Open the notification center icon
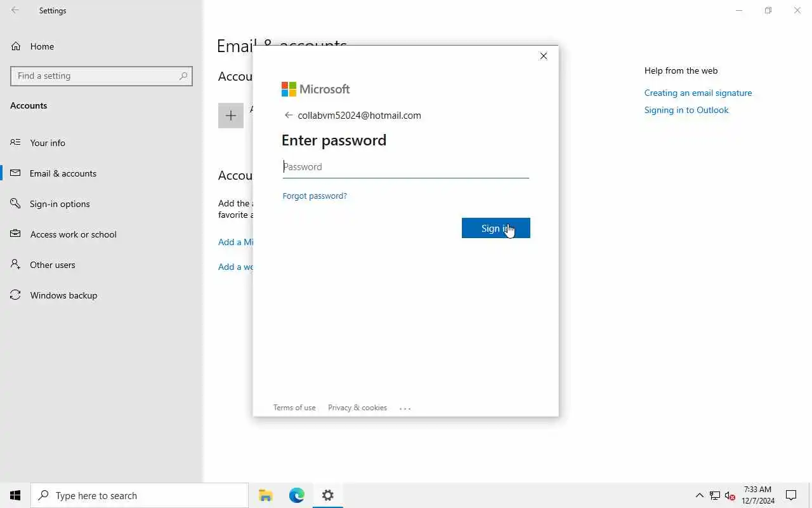812x508 pixels. [x=791, y=495]
